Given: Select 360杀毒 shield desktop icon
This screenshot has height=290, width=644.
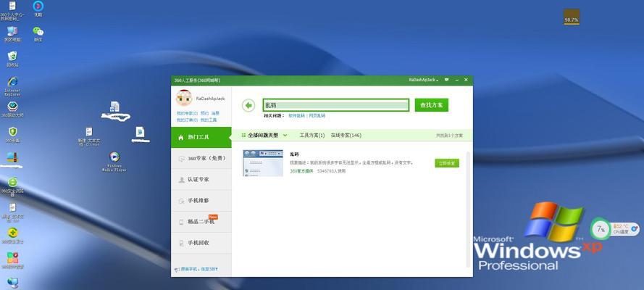Looking at the screenshot, I should point(12,135).
